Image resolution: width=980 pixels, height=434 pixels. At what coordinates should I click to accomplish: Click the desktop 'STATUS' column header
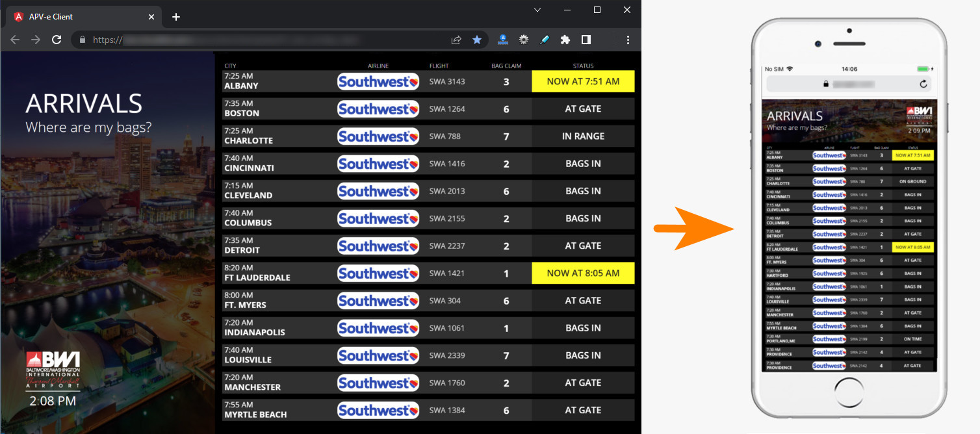(583, 66)
